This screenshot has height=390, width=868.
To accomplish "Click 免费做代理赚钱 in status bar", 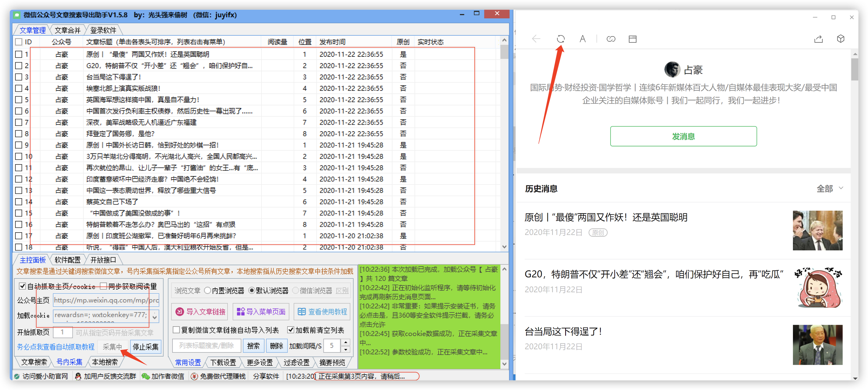I will click(218, 376).
